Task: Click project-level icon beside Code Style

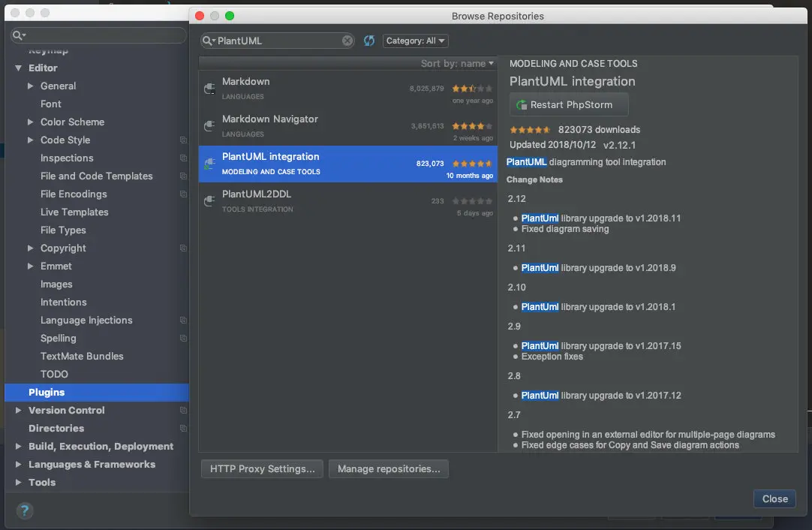Action: tap(183, 140)
